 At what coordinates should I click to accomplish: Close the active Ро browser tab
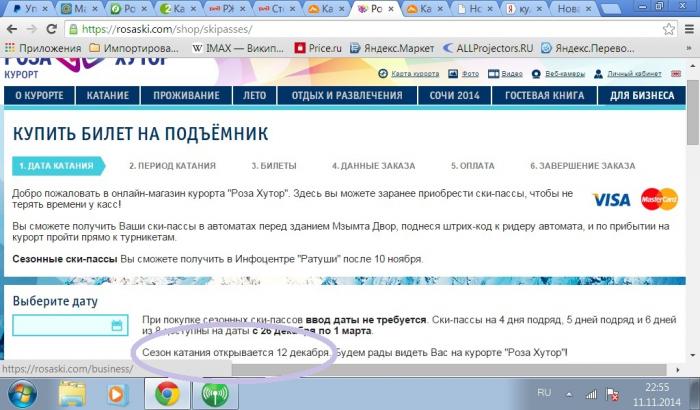click(x=391, y=8)
